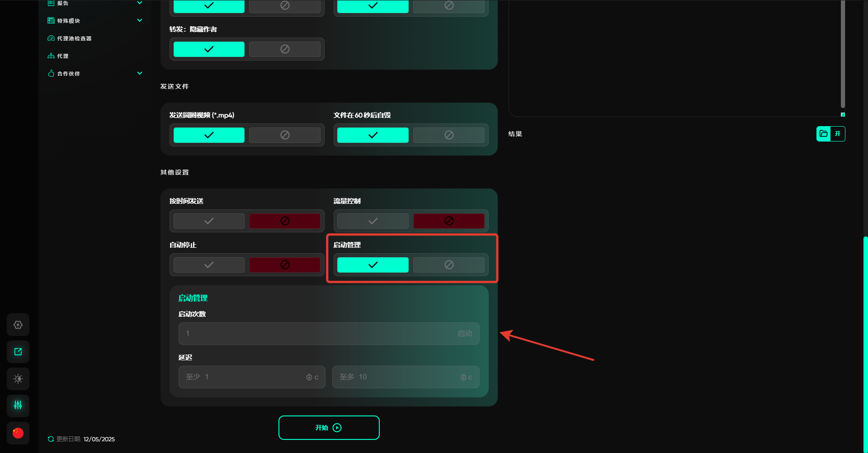Open the 代理 menu item
This screenshot has height=453, width=868.
tap(63, 56)
